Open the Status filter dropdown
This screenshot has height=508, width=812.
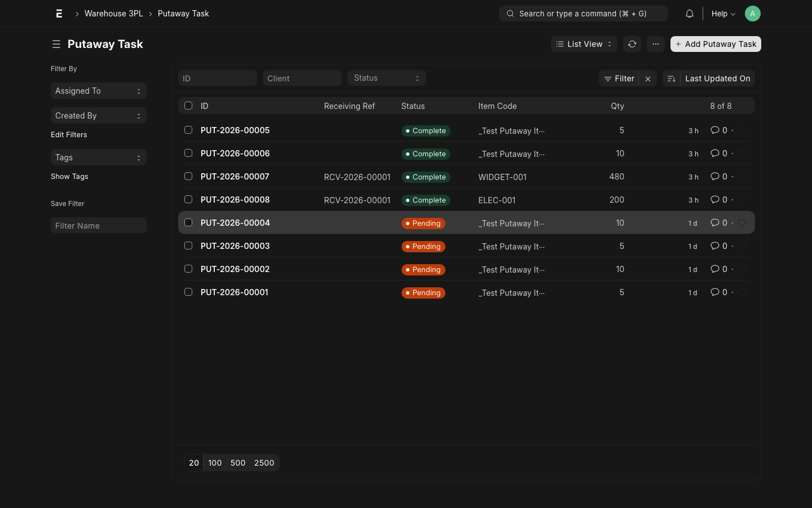pyautogui.click(x=386, y=78)
